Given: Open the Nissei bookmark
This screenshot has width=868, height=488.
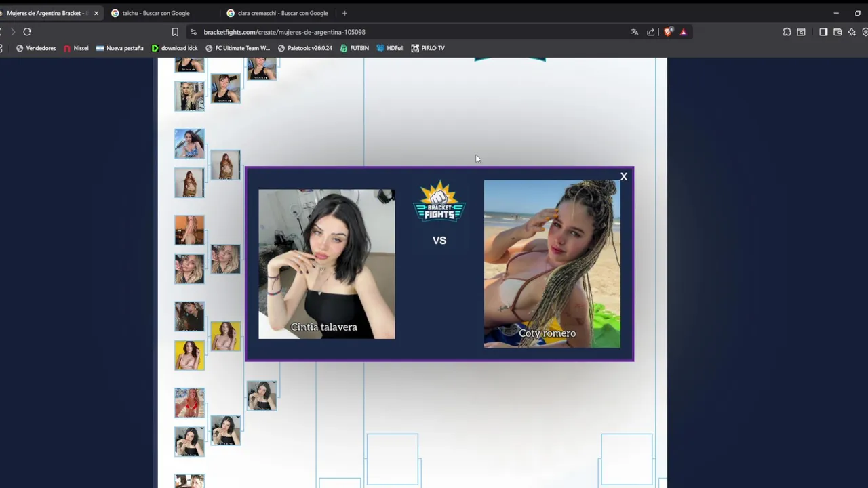Looking at the screenshot, I should 76,48.
